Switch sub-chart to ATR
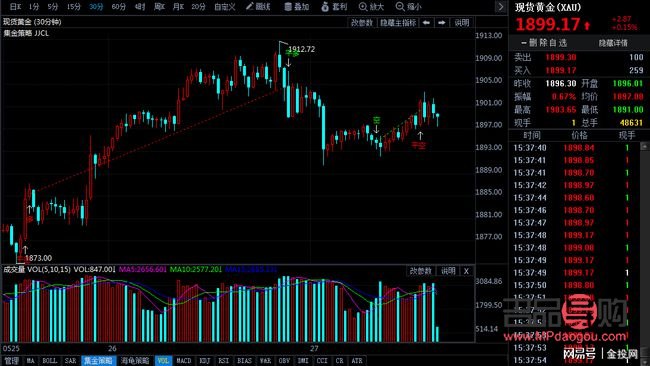 click(357, 361)
